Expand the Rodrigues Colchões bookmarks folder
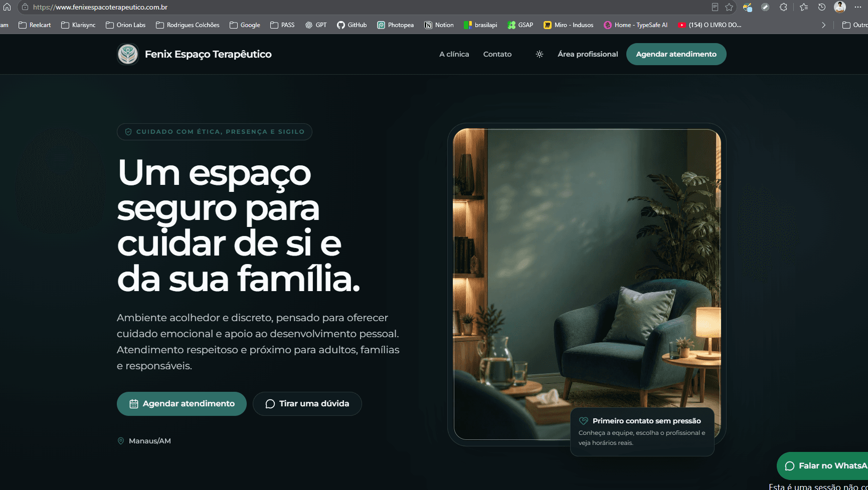Screen dimensions: 868x490 (x=188, y=25)
